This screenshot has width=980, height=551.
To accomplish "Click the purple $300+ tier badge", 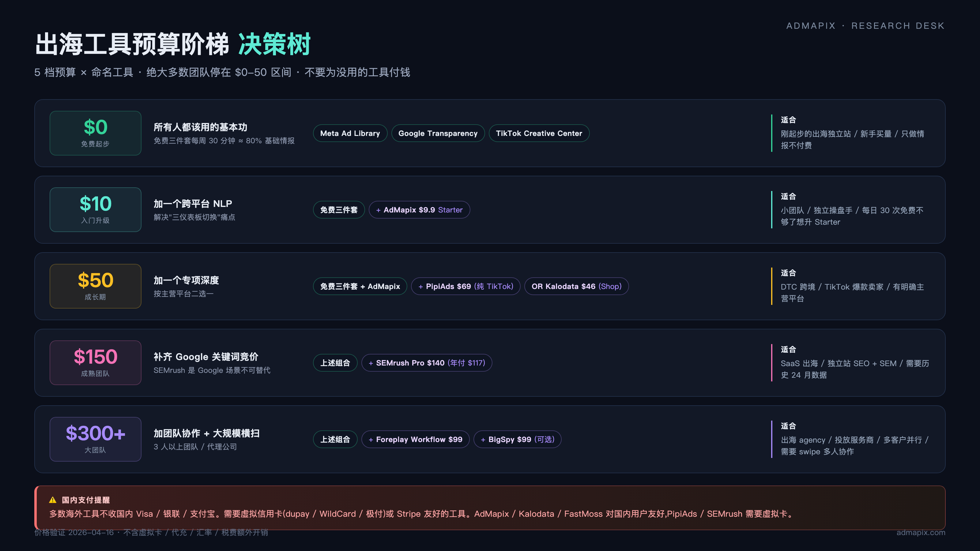I will 95,439.
